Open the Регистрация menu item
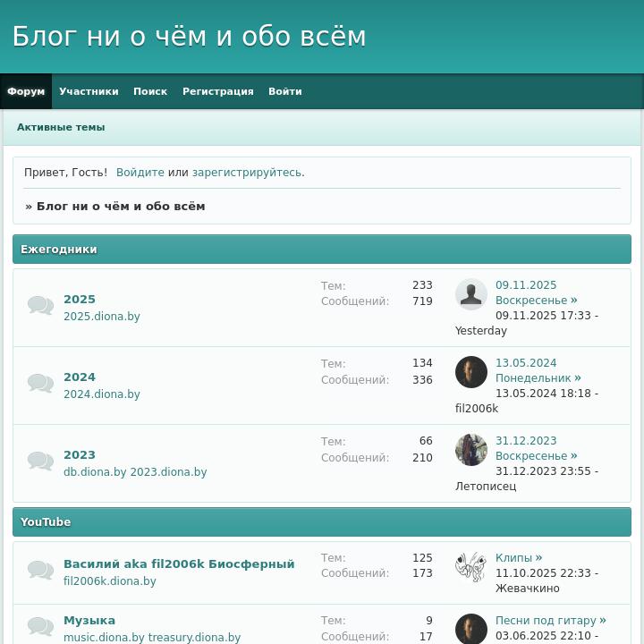This screenshot has width=644, height=644. pyautogui.click(x=218, y=91)
